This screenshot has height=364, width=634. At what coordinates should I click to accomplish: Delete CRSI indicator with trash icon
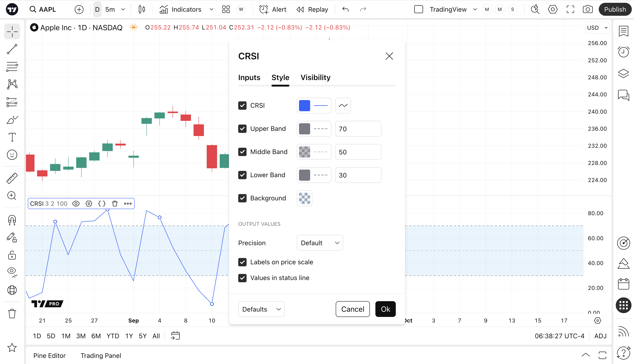pyautogui.click(x=115, y=203)
